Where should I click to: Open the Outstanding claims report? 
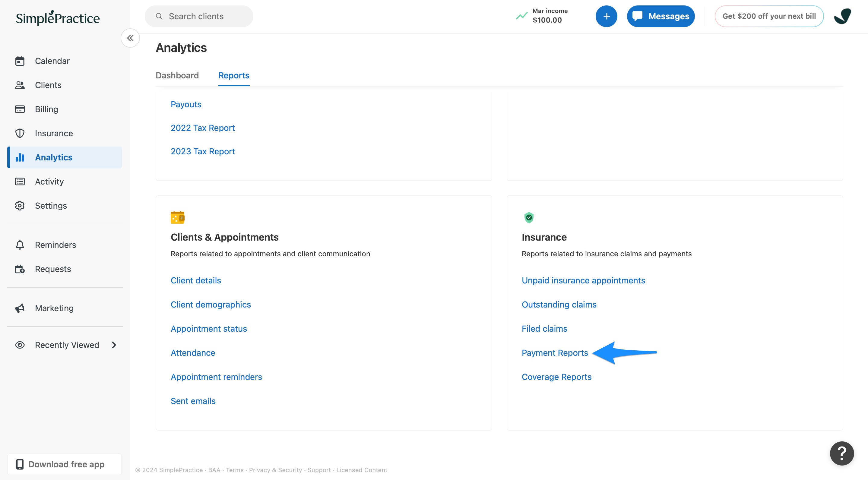(559, 305)
